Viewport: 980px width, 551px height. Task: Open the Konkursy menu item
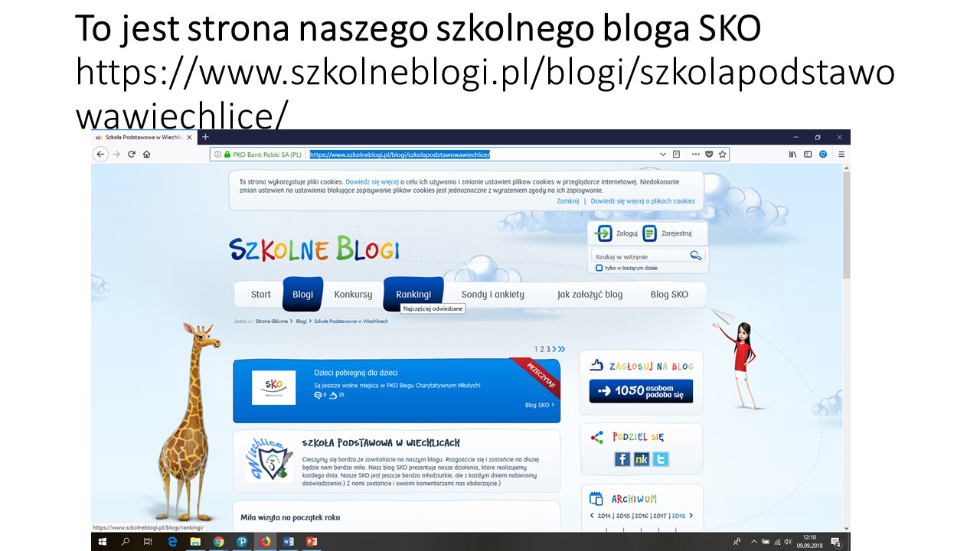353,294
